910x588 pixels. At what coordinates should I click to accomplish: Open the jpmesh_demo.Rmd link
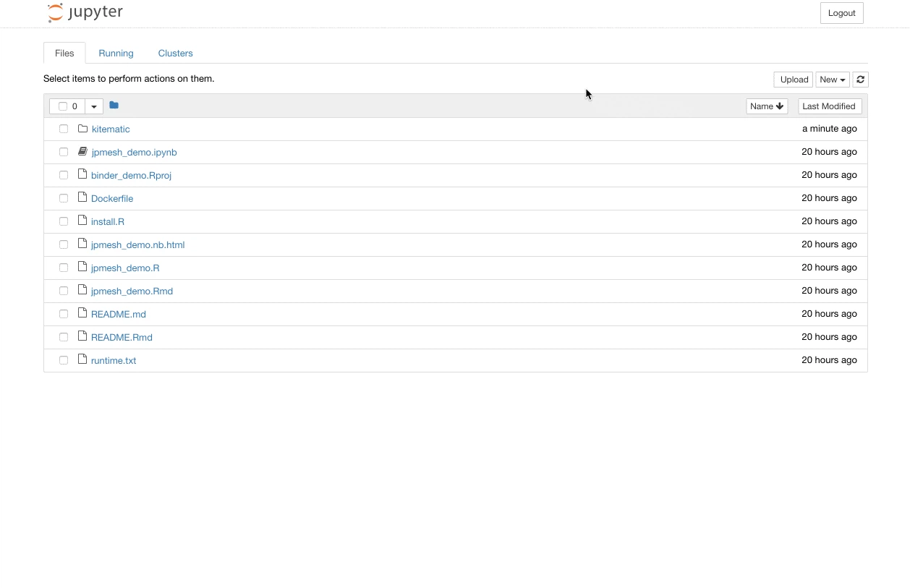(x=132, y=291)
